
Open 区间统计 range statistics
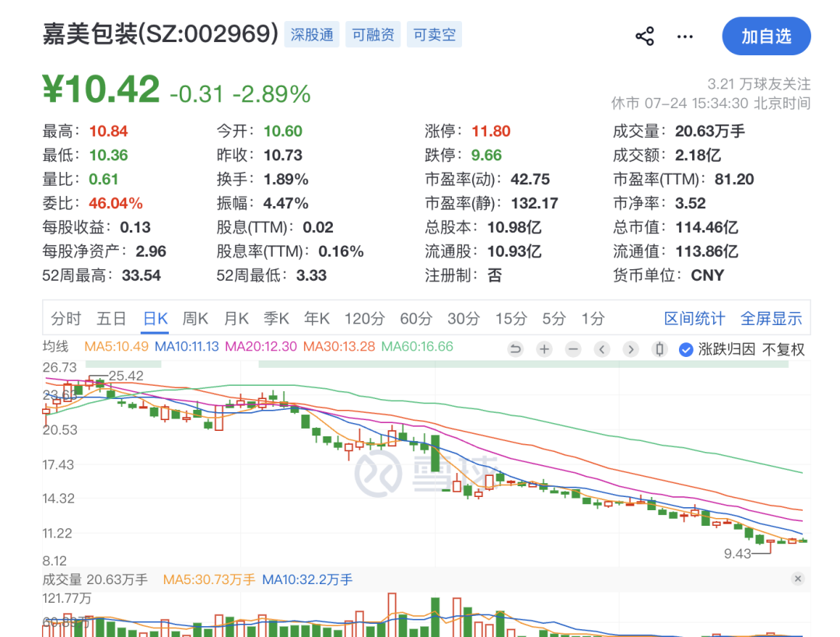click(x=695, y=318)
